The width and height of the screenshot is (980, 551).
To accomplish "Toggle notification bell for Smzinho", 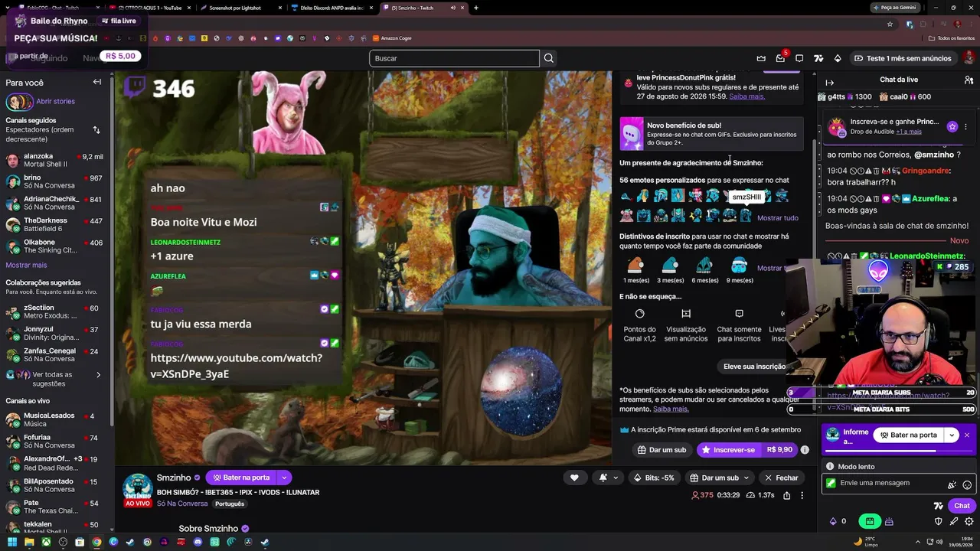I will pos(603,478).
